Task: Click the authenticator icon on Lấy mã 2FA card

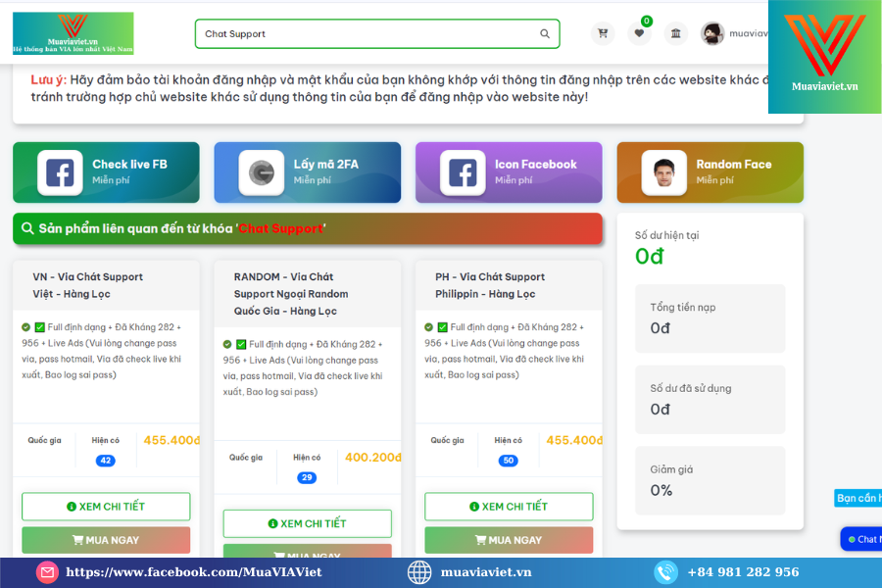Action: click(x=262, y=172)
